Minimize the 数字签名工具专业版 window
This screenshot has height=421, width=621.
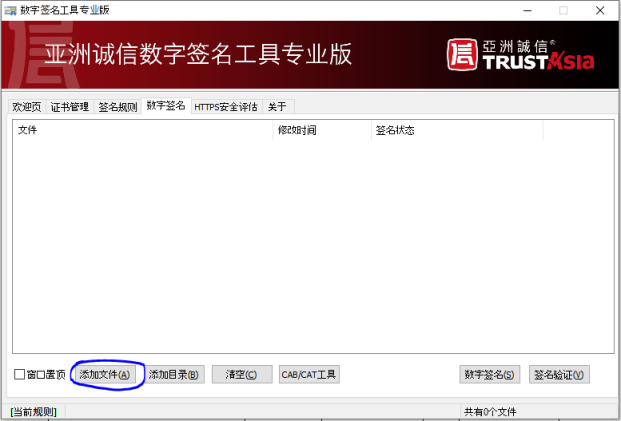(528, 11)
